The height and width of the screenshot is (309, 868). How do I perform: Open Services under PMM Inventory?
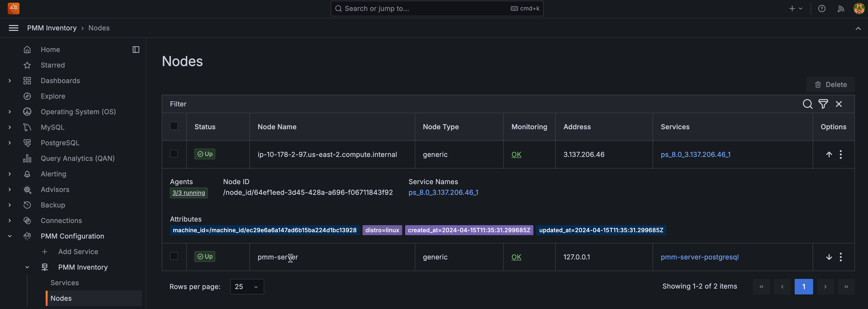65,283
